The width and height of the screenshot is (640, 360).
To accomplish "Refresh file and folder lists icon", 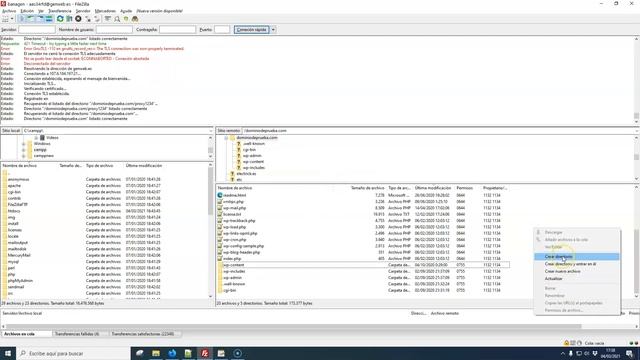I will click(x=60, y=19).
